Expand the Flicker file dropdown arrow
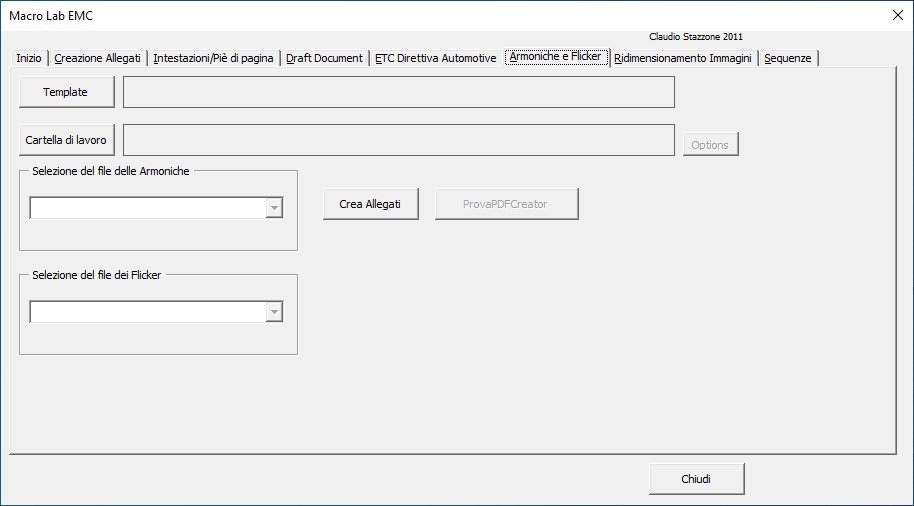914x506 pixels. click(x=274, y=313)
